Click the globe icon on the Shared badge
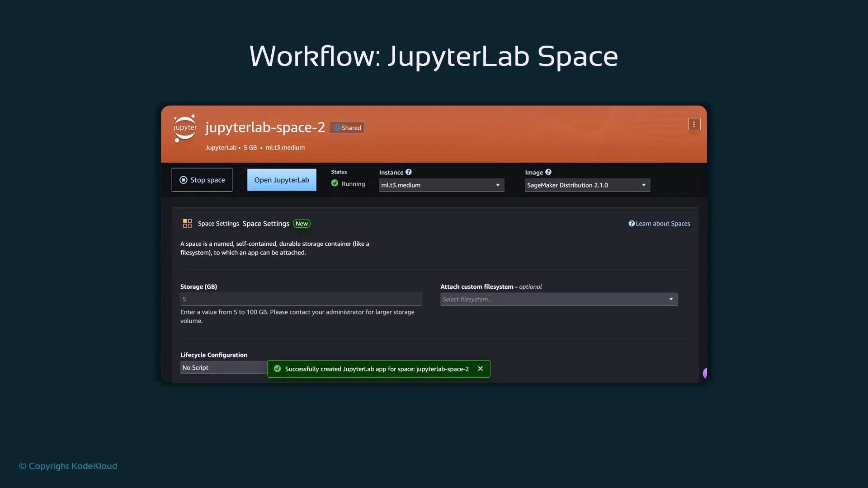Viewport: 868px width, 488px height. tap(337, 128)
